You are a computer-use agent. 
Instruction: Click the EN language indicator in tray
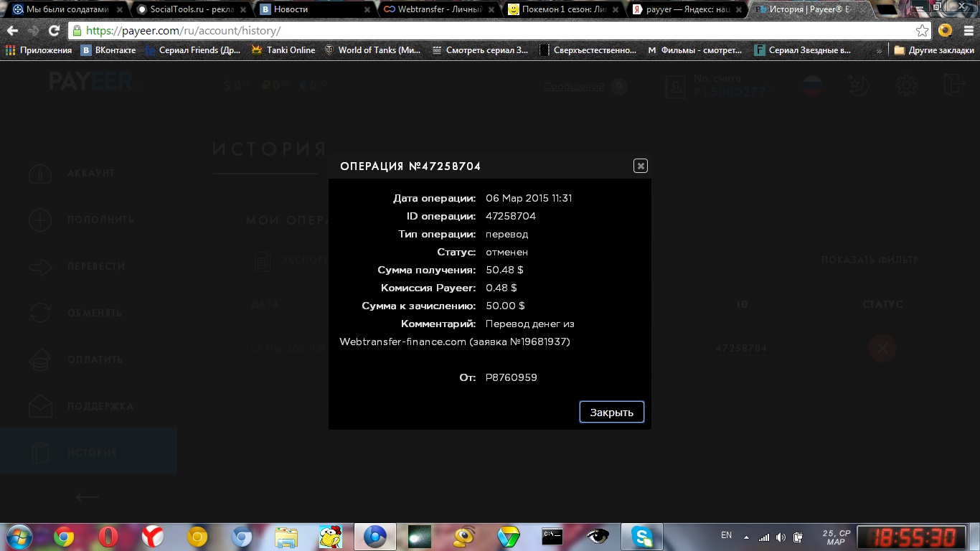point(726,535)
